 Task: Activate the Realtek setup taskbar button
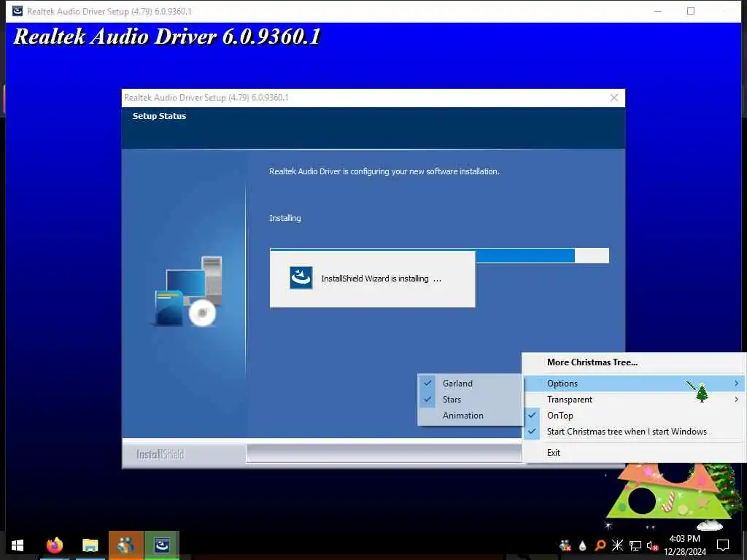click(x=162, y=545)
